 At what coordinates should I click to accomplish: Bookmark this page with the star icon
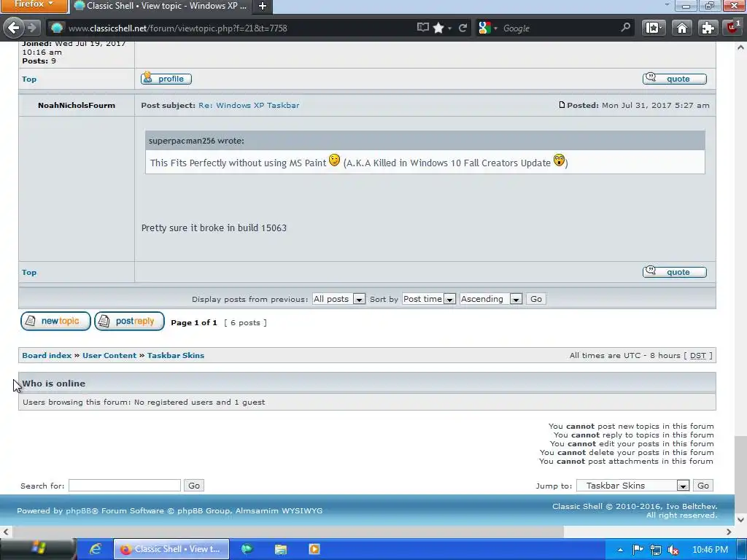coord(438,28)
